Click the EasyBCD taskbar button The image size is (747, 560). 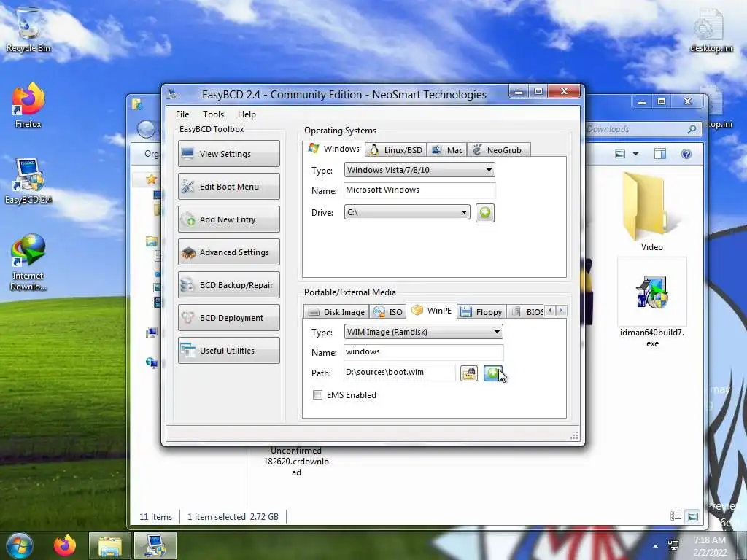pos(155,545)
